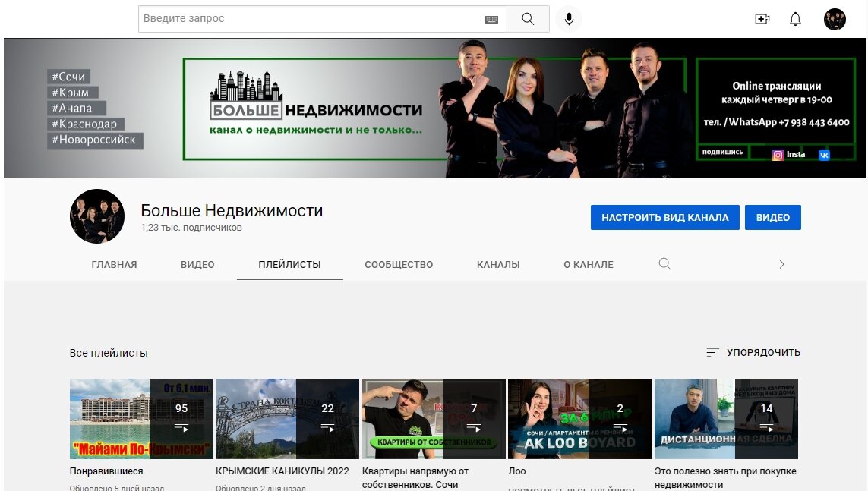868x491 pixels.
Task: Click the #Новороссийск hashtag on banner
Action: pyautogui.click(x=95, y=140)
